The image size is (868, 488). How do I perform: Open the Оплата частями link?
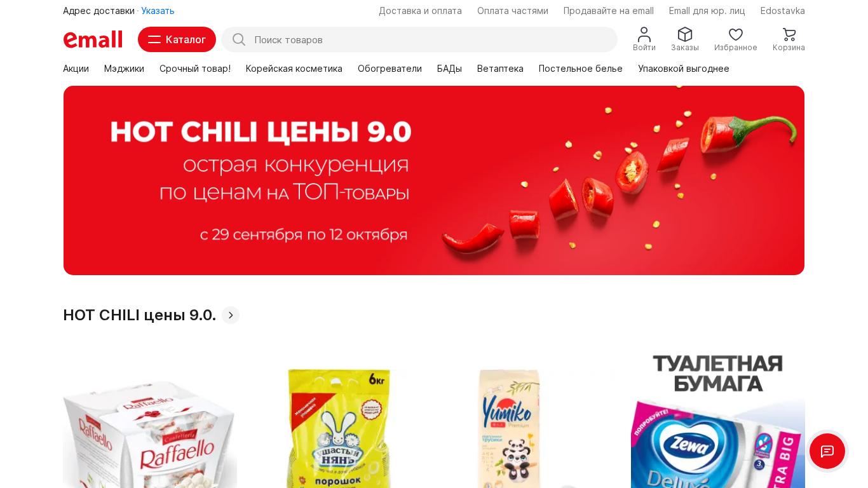(x=513, y=11)
